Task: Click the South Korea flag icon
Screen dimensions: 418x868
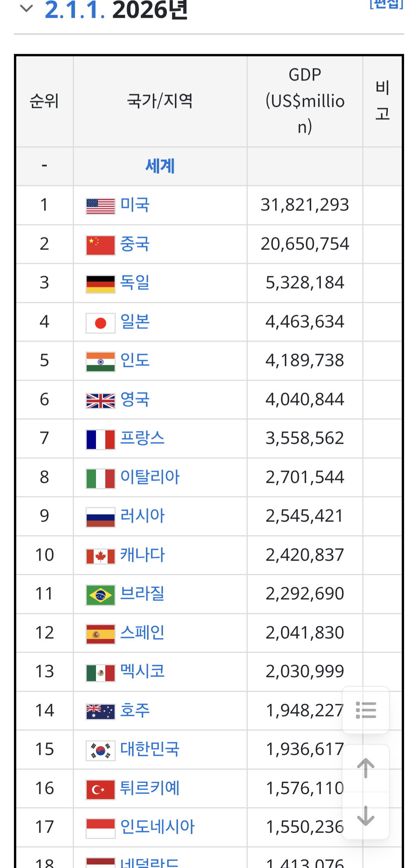Action: [101, 750]
